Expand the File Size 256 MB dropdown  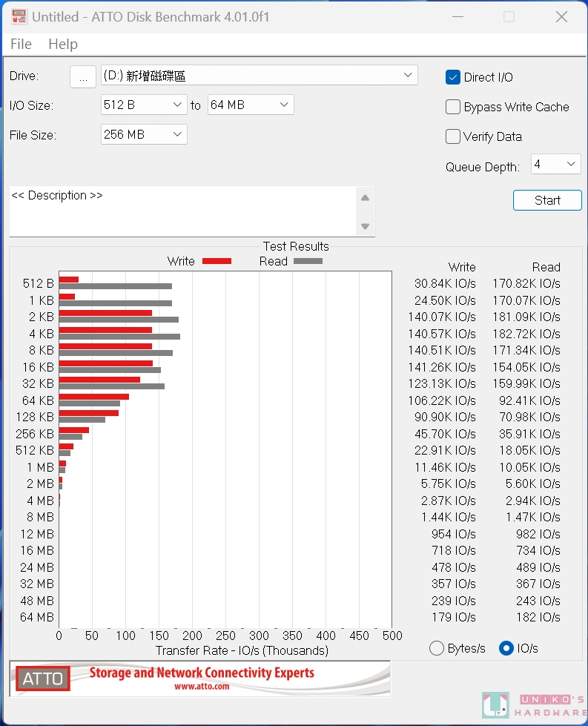click(144, 134)
